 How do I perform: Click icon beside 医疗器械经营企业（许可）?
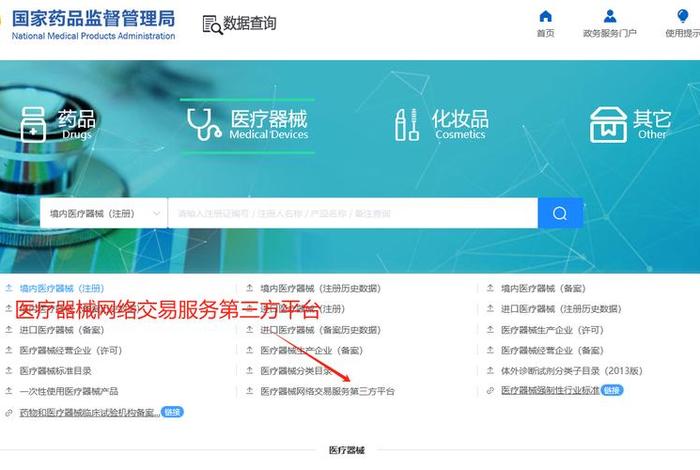[9, 350]
